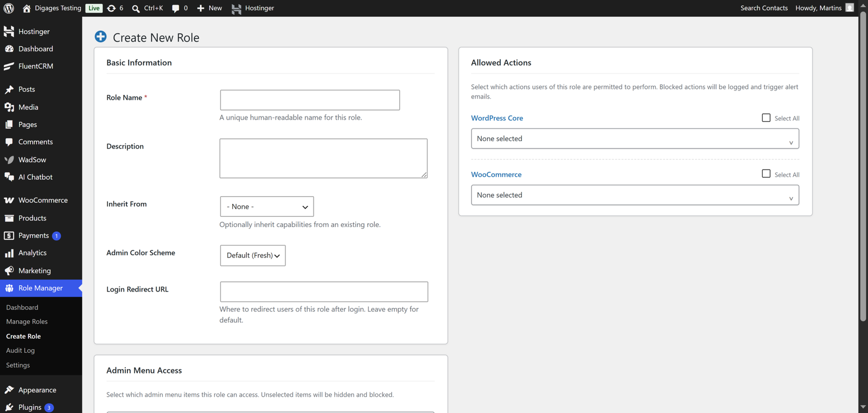Click the Role Manager group icon
Screen dimensions: 868x413
pos(9,288)
